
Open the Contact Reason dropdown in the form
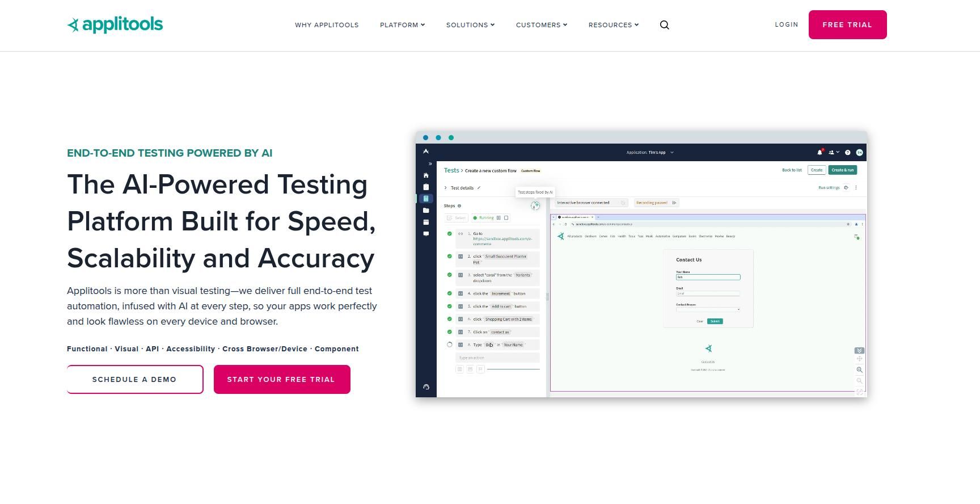pyautogui.click(x=708, y=309)
